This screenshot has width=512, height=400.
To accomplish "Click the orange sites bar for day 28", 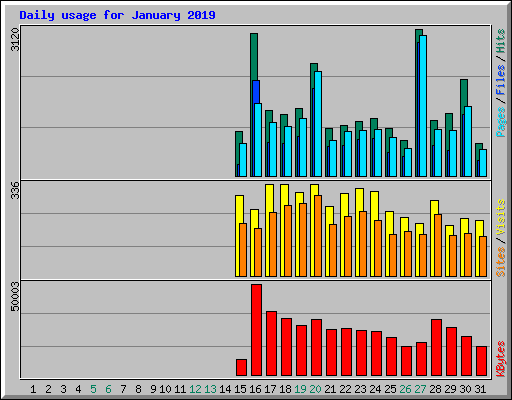I will click(x=438, y=246).
